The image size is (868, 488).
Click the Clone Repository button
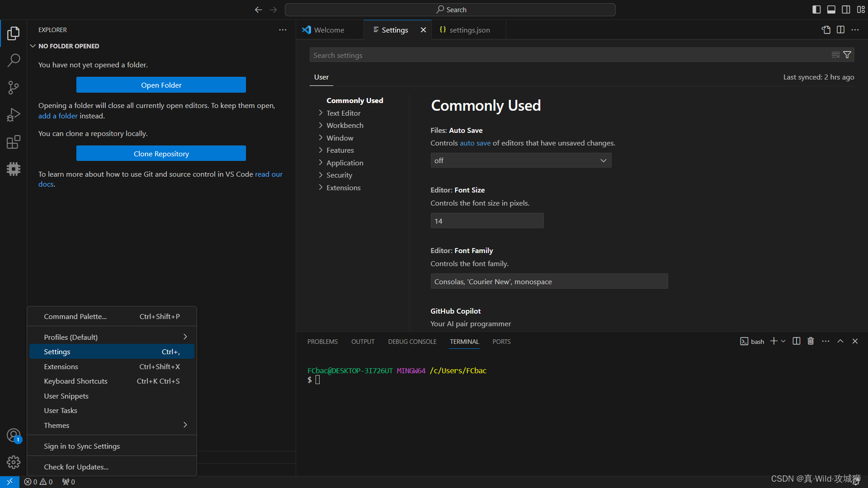coord(161,153)
